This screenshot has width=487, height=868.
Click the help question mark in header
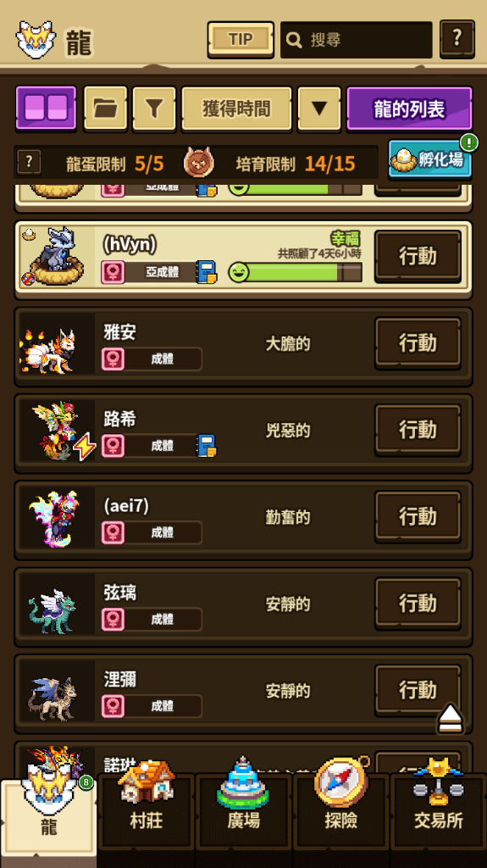(x=457, y=39)
